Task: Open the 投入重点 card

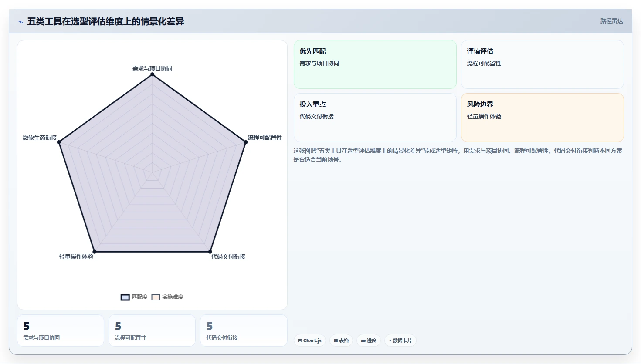Action: (x=375, y=118)
